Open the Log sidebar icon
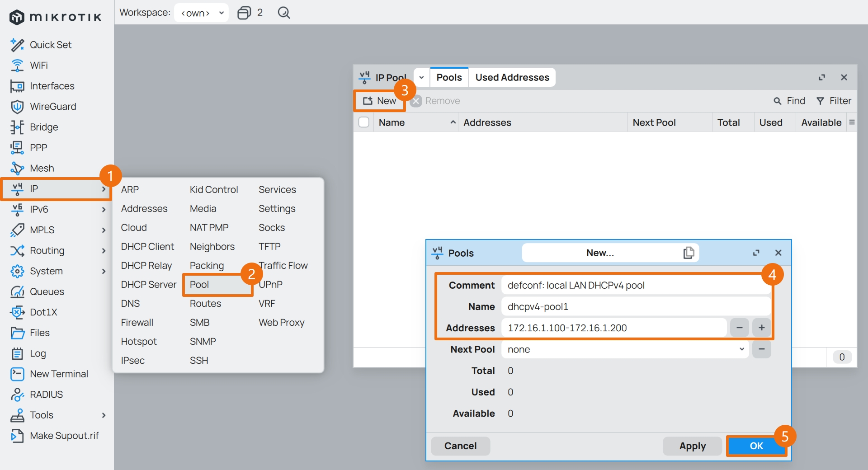The width and height of the screenshot is (868, 470). [17, 353]
